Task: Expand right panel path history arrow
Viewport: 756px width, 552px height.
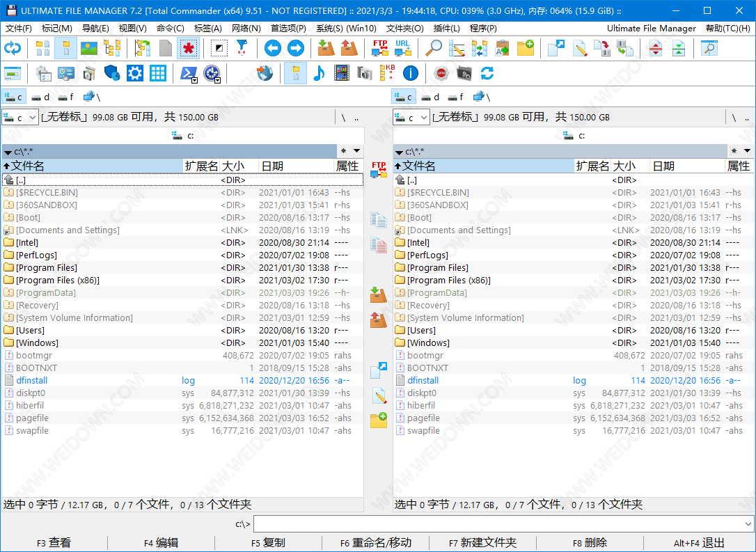Action: [x=748, y=151]
